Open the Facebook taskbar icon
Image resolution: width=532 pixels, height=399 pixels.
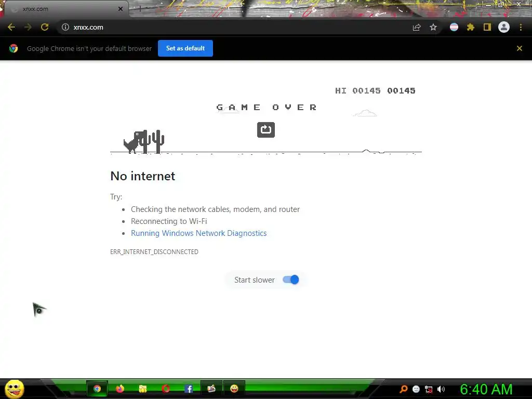coord(189,389)
